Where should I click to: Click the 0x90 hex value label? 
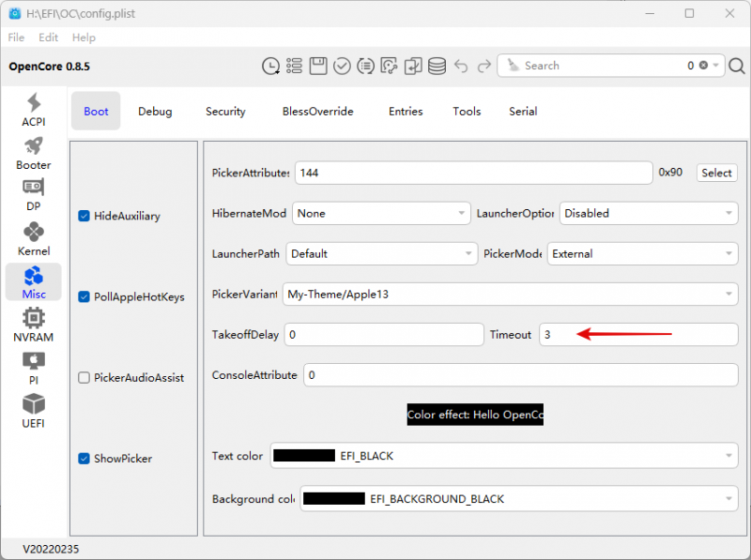(x=670, y=173)
